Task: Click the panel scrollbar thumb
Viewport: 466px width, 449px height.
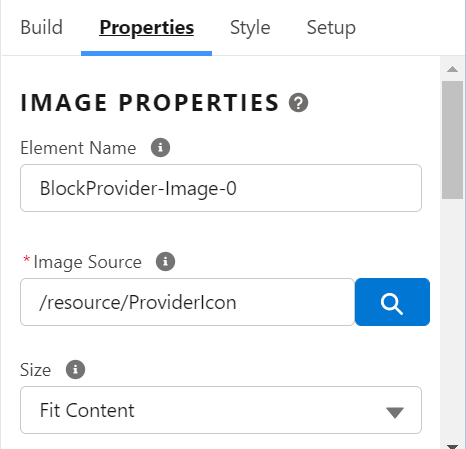Action: (452, 140)
